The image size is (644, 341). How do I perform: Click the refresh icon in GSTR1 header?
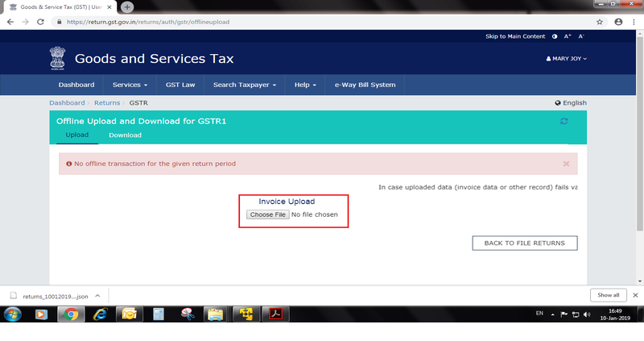point(564,121)
